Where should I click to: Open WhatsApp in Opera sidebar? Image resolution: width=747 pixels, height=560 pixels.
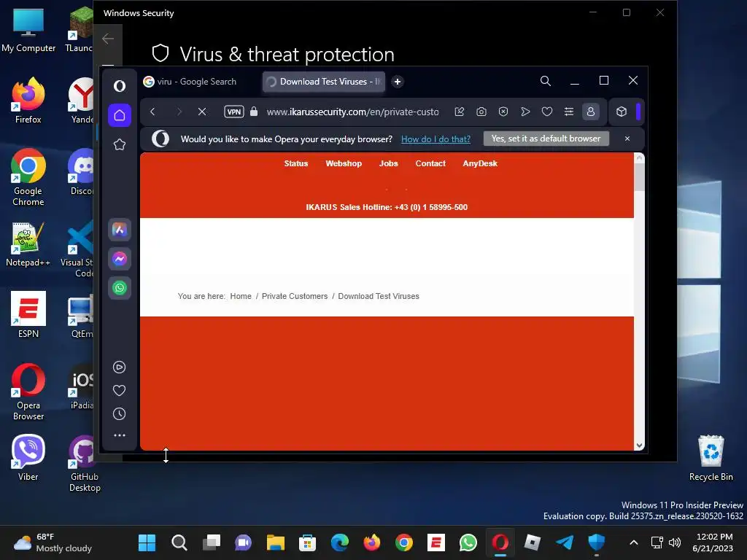coord(119,288)
